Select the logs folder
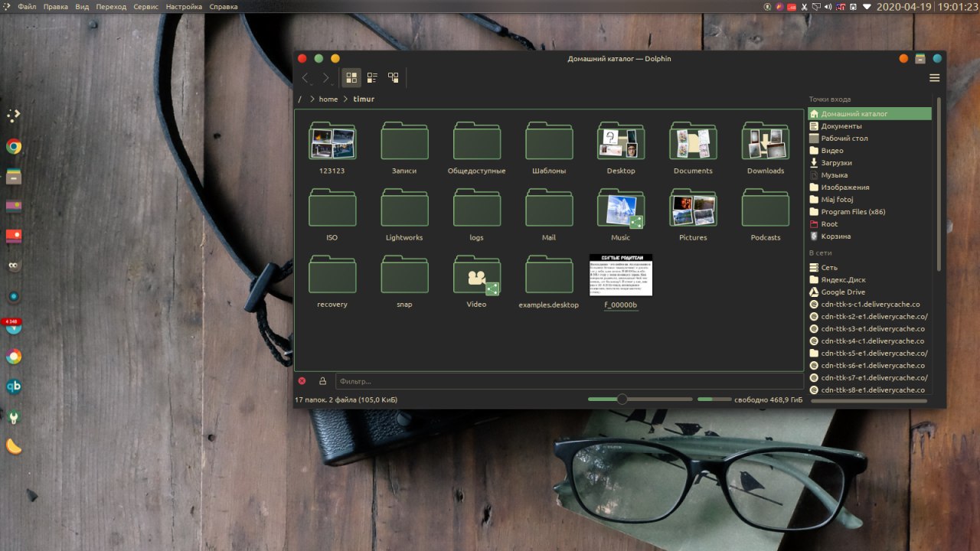980x551 pixels. tap(476, 214)
